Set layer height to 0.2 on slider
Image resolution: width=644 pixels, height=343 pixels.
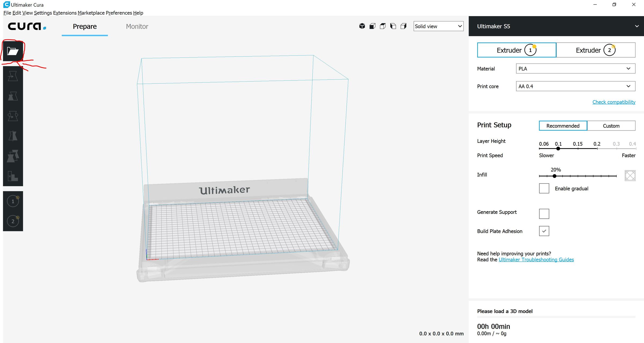coord(597,148)
